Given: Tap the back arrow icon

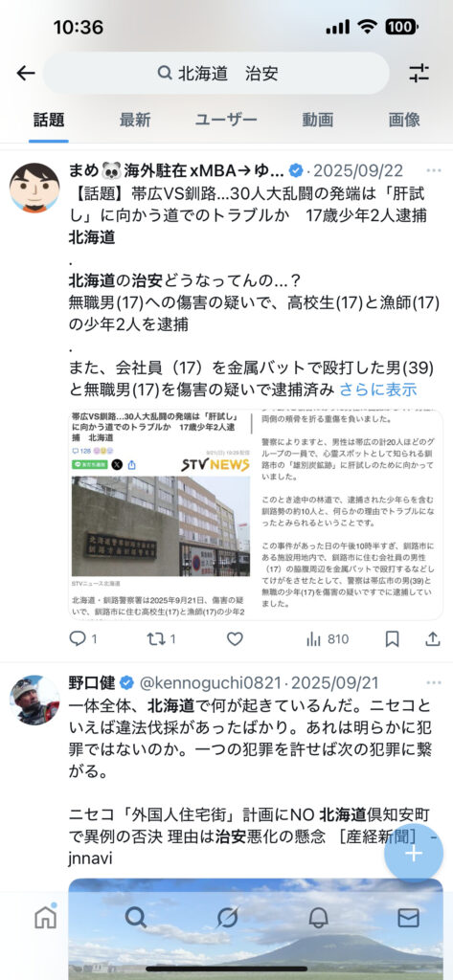Looking at the screenshot, I should click(x=26, y=73).
